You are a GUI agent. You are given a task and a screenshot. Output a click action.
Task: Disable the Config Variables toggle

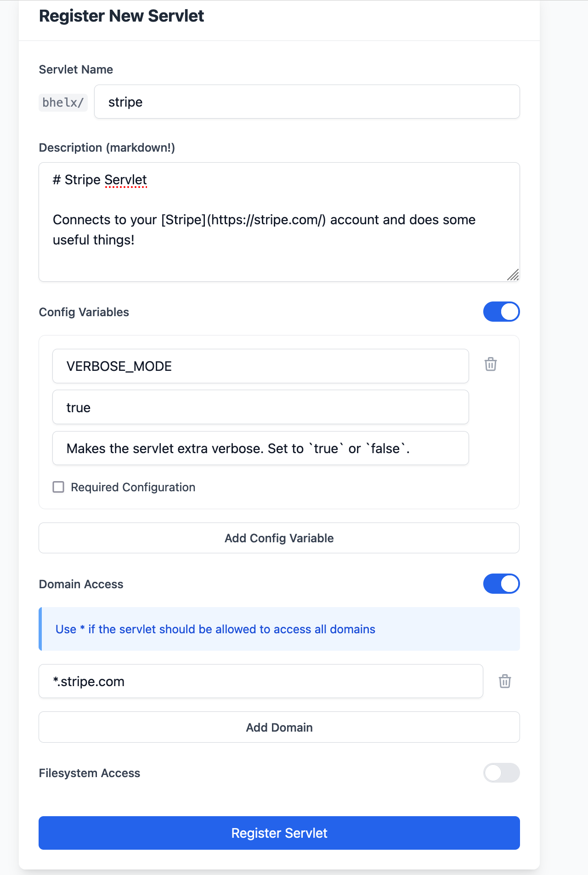pos(501,312)
